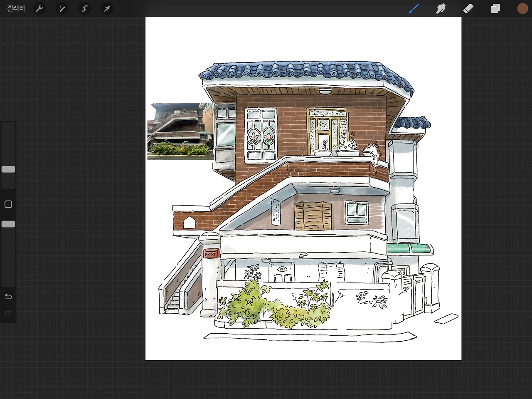Redo the last undone stroke
The height and width of the screenshot is (399, 532).
coord(8,313)
